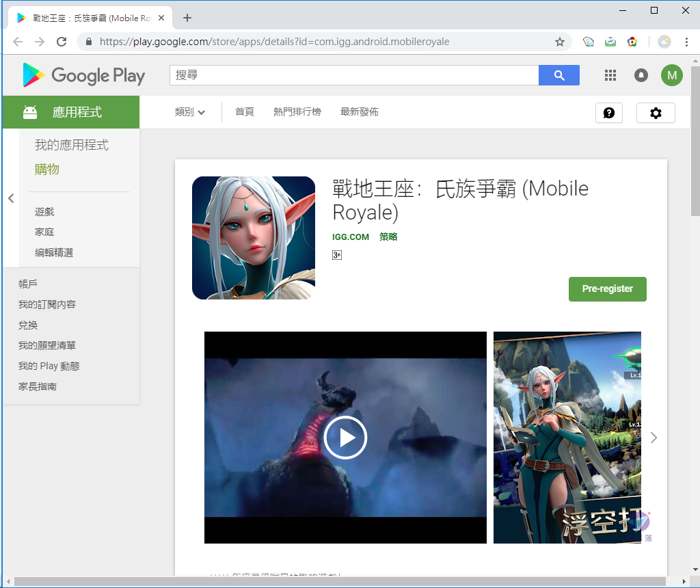Click the first extension icon after the address bar
Screen dimensions: 700x588
589,42
